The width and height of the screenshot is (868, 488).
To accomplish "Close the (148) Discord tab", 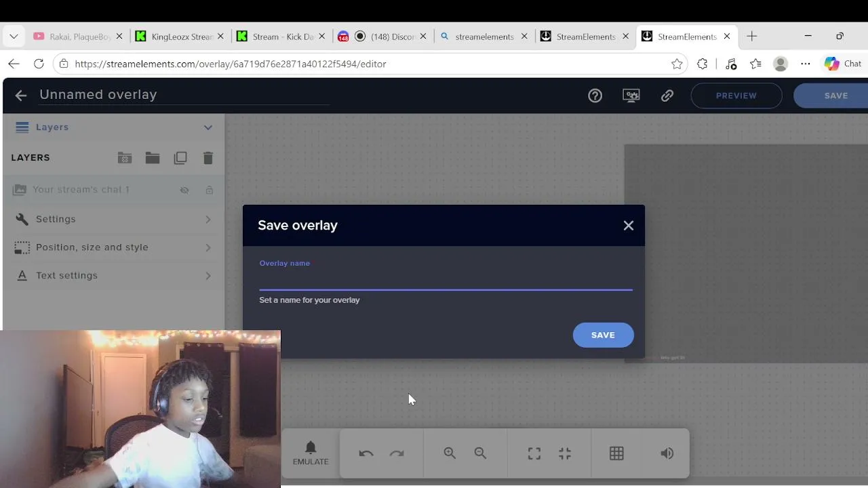I will [423, 37].
